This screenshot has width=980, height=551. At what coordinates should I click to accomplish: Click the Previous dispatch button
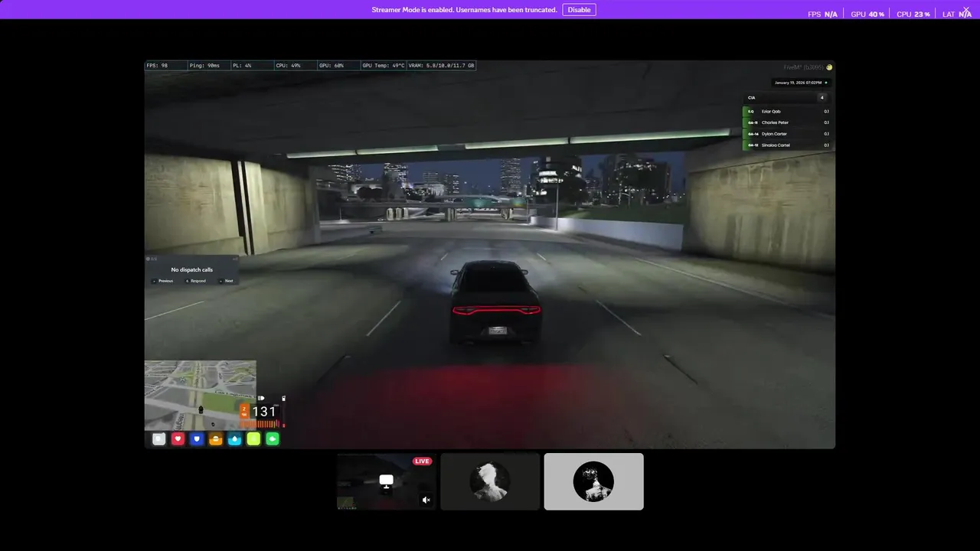(x=163, y=281)
